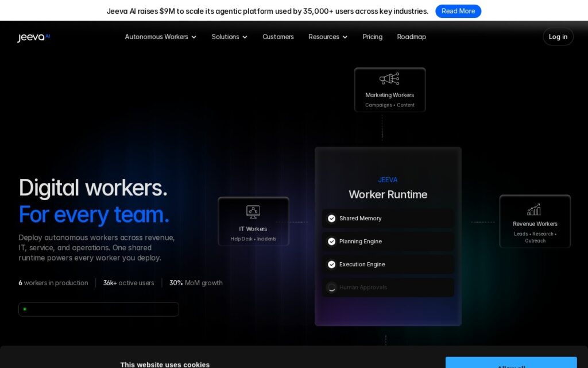Viewport: 588px width, 368px height.
Task: Click the Worker Runtime heading
Action: pyautogui.click(x=388, y=194)
